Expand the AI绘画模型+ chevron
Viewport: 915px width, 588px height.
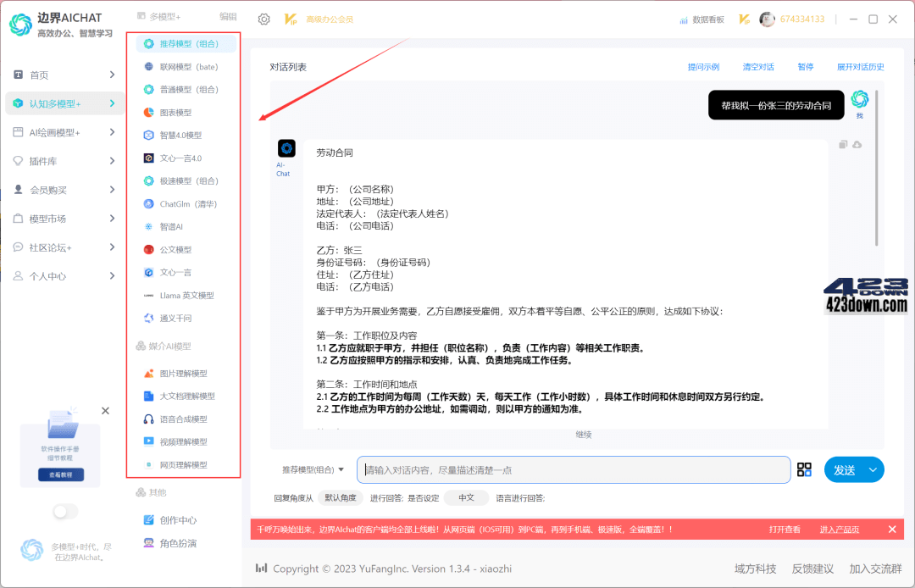coord(112,132)
